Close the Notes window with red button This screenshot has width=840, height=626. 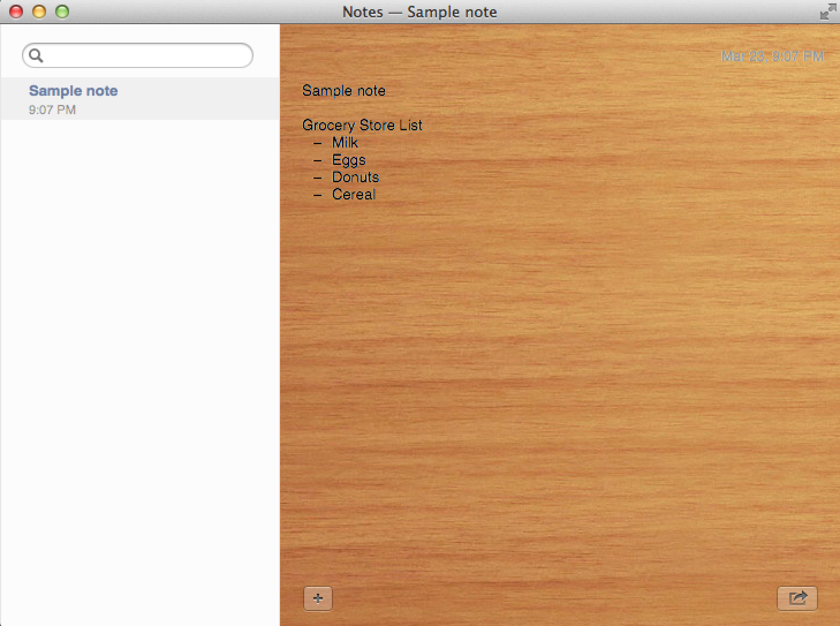pyautogui.click(x=16, y=12)
